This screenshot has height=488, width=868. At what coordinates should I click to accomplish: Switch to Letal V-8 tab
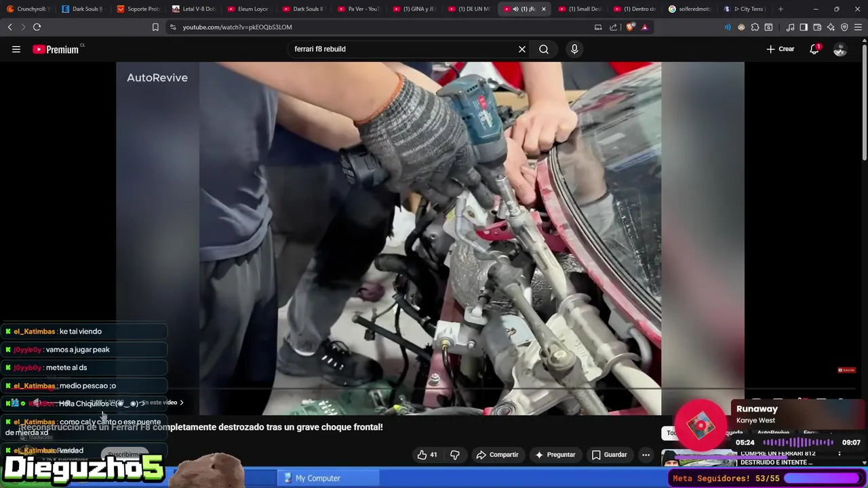tap(193, 9)
